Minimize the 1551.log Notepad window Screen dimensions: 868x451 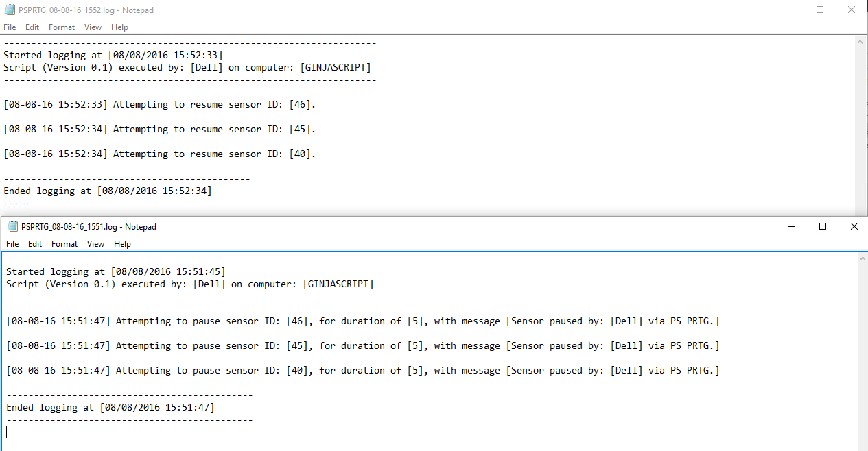[791, 227]
